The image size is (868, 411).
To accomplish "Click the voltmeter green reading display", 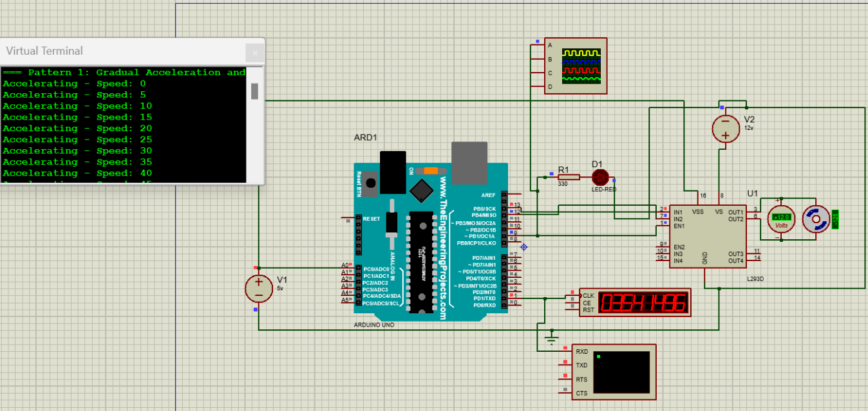I will tap(781, 217).
